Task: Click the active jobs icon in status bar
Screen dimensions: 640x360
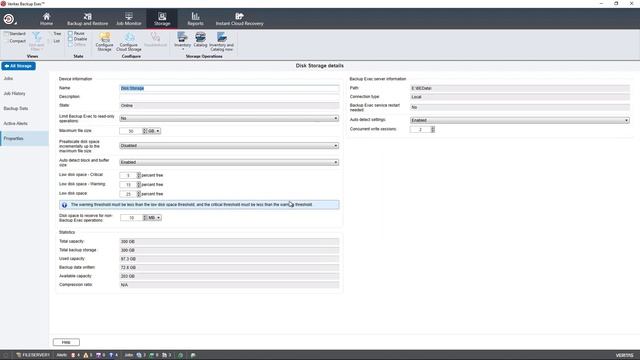Action: pos(139,355)
